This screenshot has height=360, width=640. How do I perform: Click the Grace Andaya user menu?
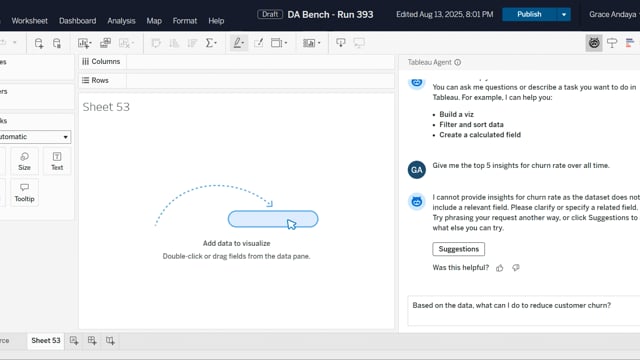614,15
